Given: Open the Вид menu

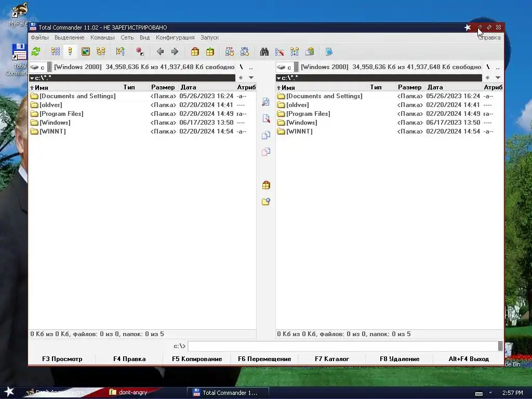Looking at the screenshot, I should pos(144,37).
